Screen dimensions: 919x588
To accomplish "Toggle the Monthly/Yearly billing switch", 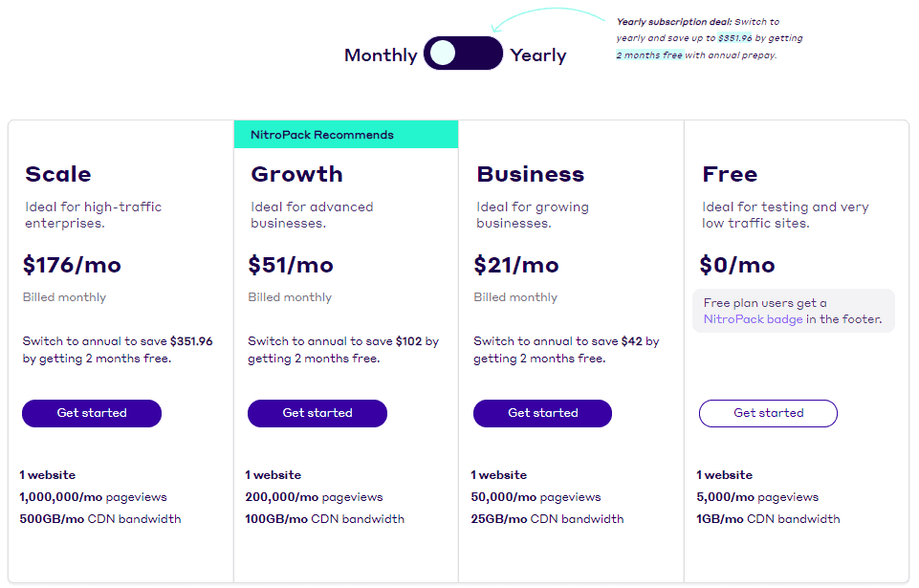I will pos(463,54).
